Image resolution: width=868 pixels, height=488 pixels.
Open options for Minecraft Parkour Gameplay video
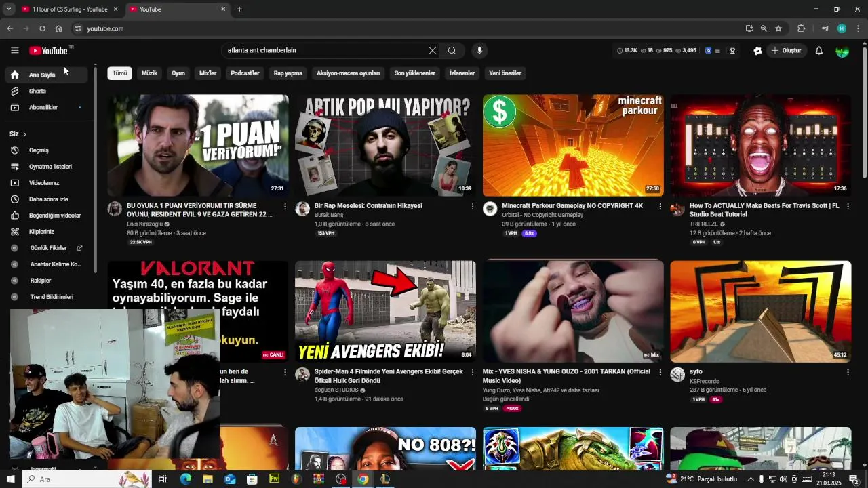(x=660, y=206)
